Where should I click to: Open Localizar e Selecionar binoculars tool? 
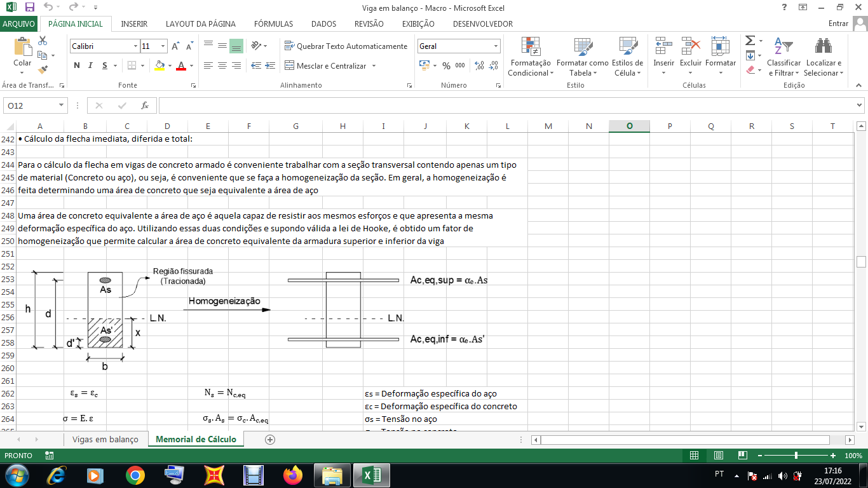click(x=824, y=56)
